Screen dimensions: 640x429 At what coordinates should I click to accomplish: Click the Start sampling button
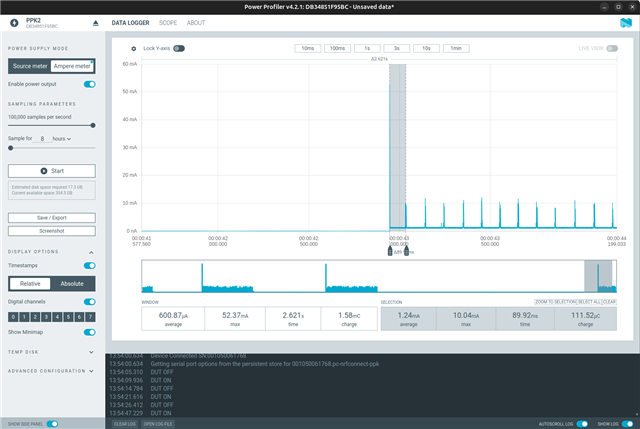tap(52, 171)
